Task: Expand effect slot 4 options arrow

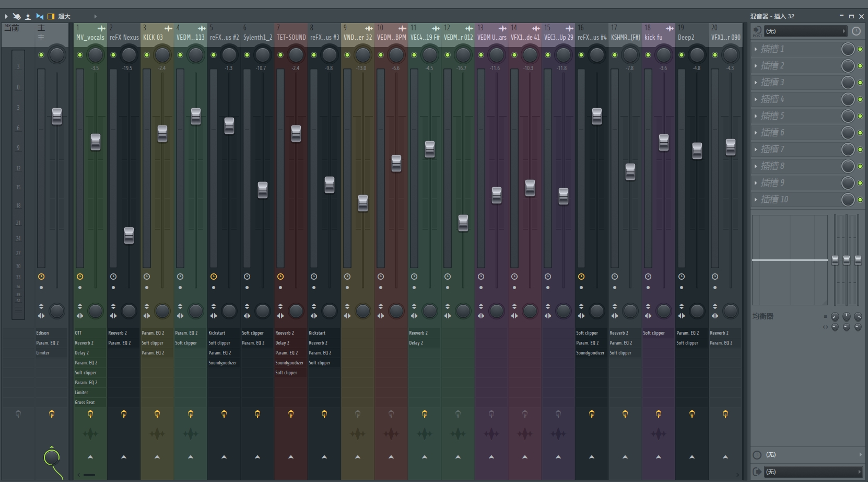Action: coord(756,99)
